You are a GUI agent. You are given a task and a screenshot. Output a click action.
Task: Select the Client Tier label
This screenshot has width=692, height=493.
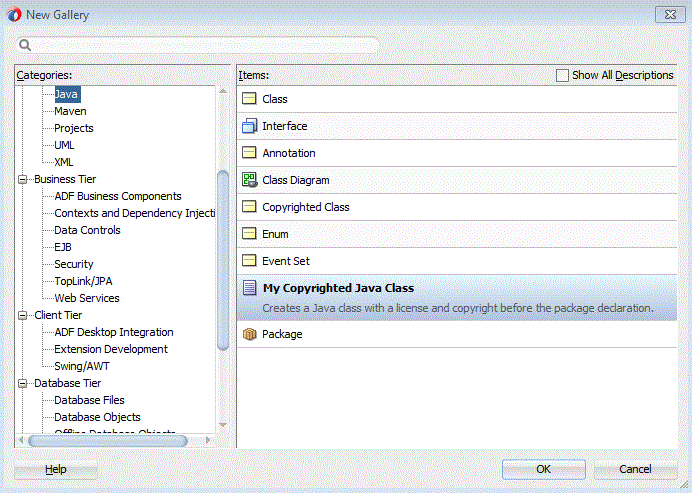(58, 315)
